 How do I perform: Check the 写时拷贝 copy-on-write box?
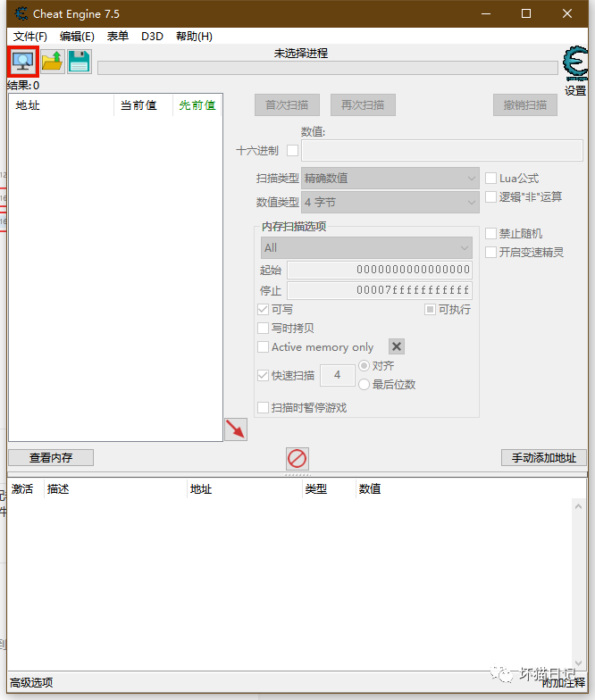(263, 329)
